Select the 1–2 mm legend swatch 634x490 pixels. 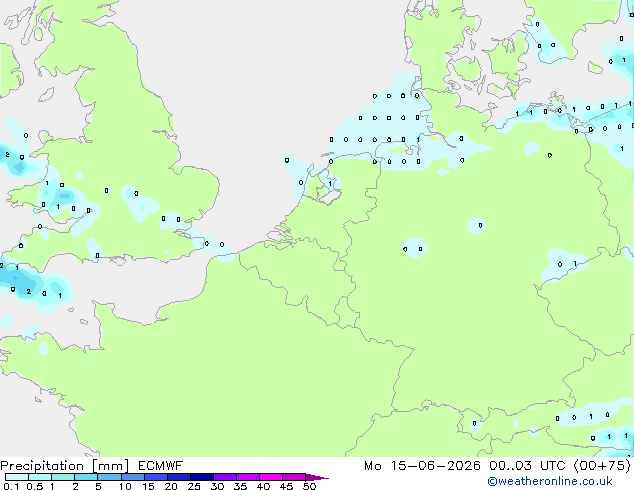point(63,477)
